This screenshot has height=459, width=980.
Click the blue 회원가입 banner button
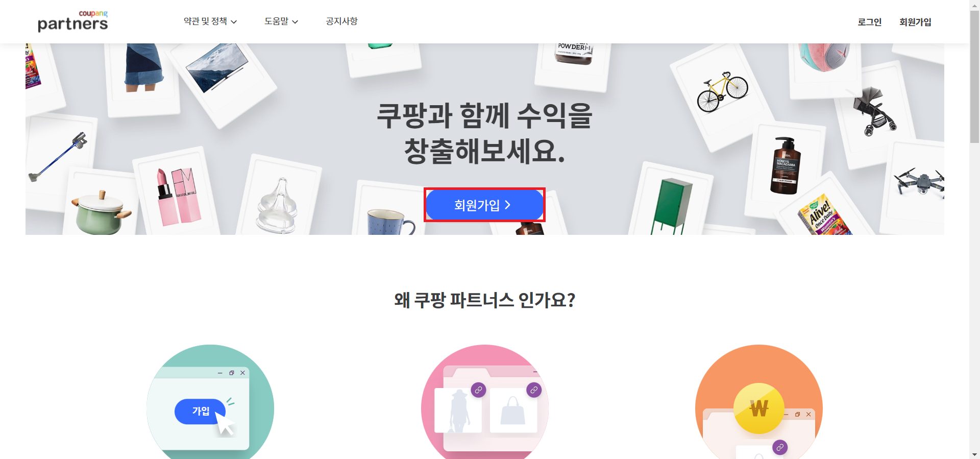[484, 205]
